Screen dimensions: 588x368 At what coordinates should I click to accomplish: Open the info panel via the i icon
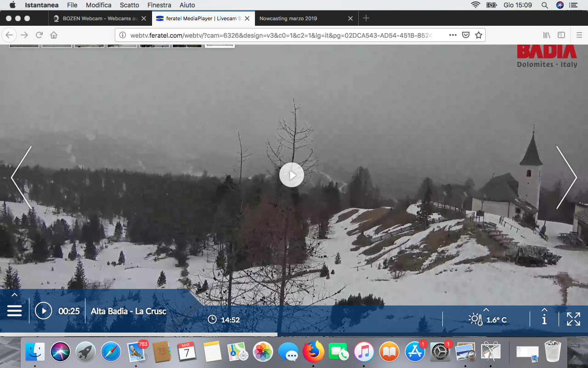(x=544, y=319)
